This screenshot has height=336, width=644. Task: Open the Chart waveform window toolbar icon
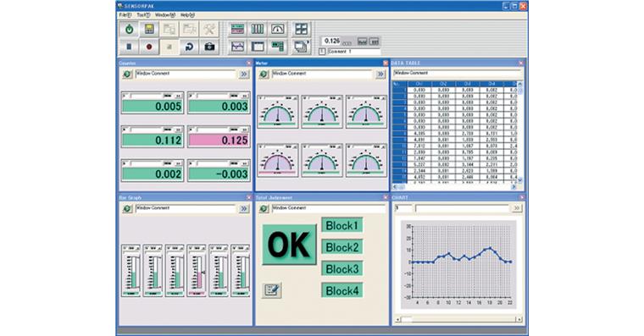tap(237, 47)
